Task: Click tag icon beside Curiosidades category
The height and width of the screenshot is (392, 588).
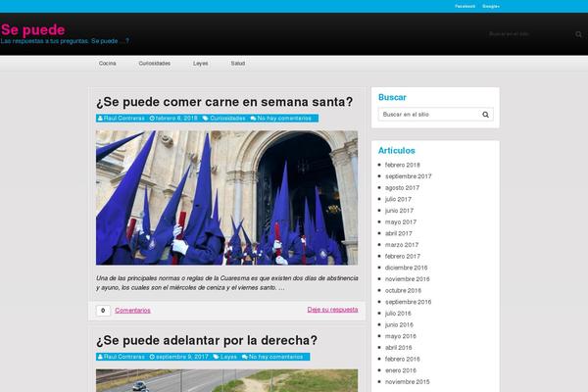Action: pyautogui.click(x=206, y=119)
